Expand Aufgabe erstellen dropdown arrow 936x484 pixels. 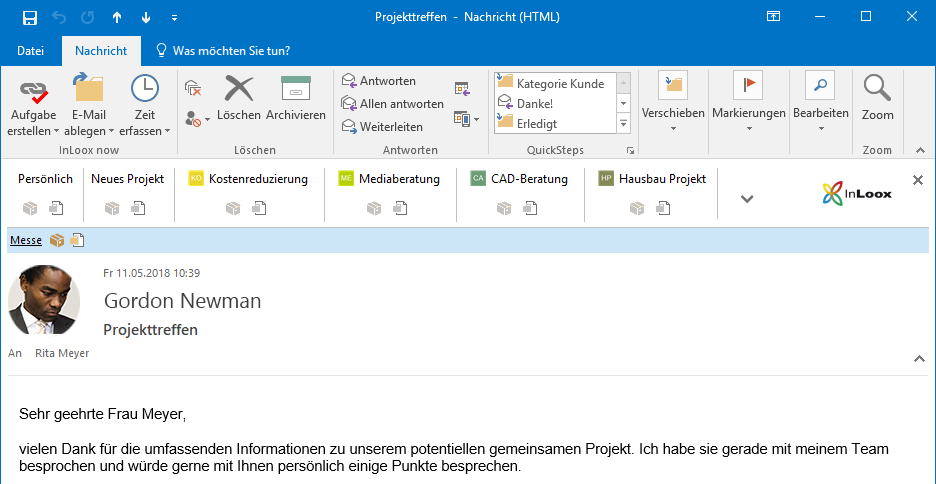[56, 131]
